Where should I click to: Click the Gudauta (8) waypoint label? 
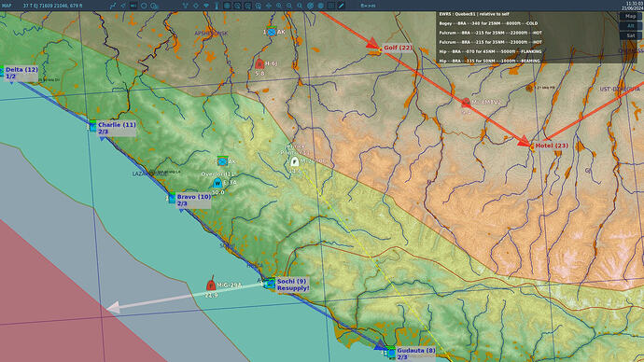415,354
